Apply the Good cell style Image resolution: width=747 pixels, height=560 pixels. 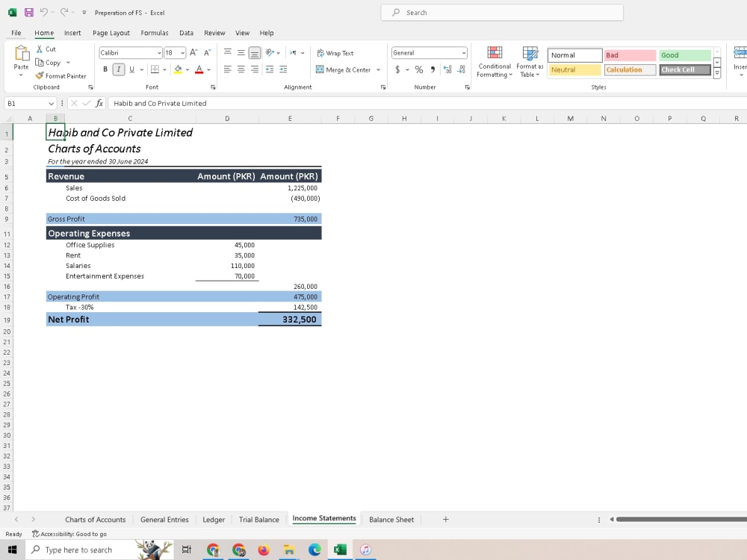click(x=685, y=55)
